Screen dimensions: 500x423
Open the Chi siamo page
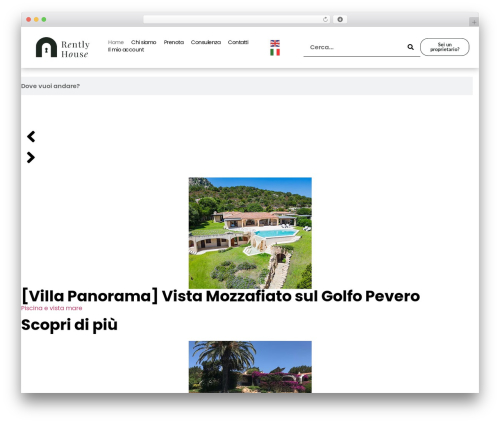tap(143, 42)
